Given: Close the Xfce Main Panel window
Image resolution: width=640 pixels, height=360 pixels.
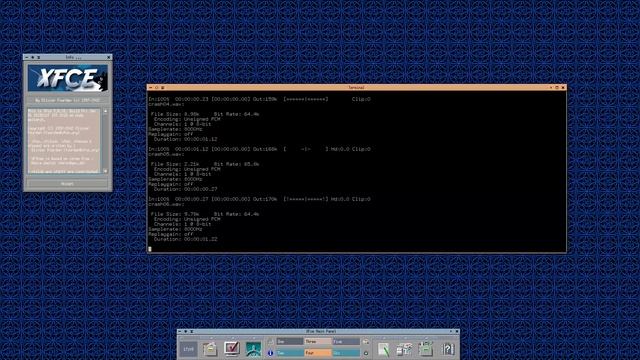Looking at the screenshot, I should [x=457, y=331].
